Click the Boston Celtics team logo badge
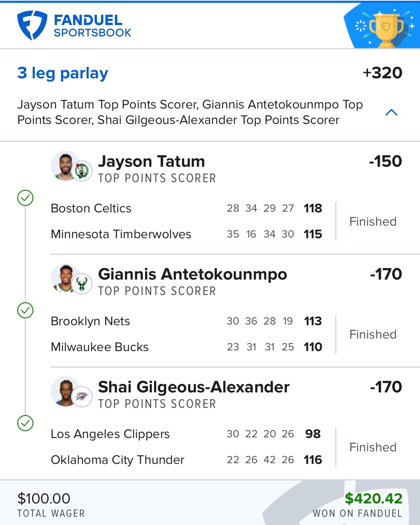The height and width of the screenshot is (525, 420). [x=82, y=171]
